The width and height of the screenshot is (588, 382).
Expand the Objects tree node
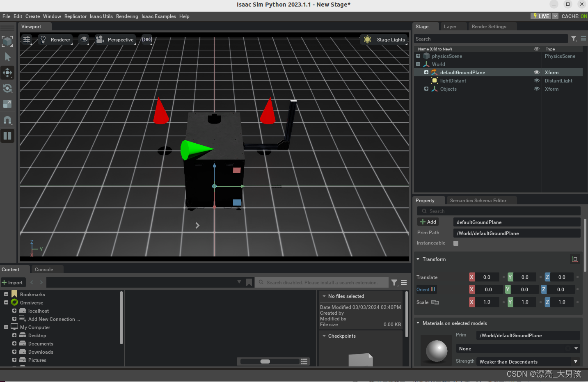(x=426, y=89)
